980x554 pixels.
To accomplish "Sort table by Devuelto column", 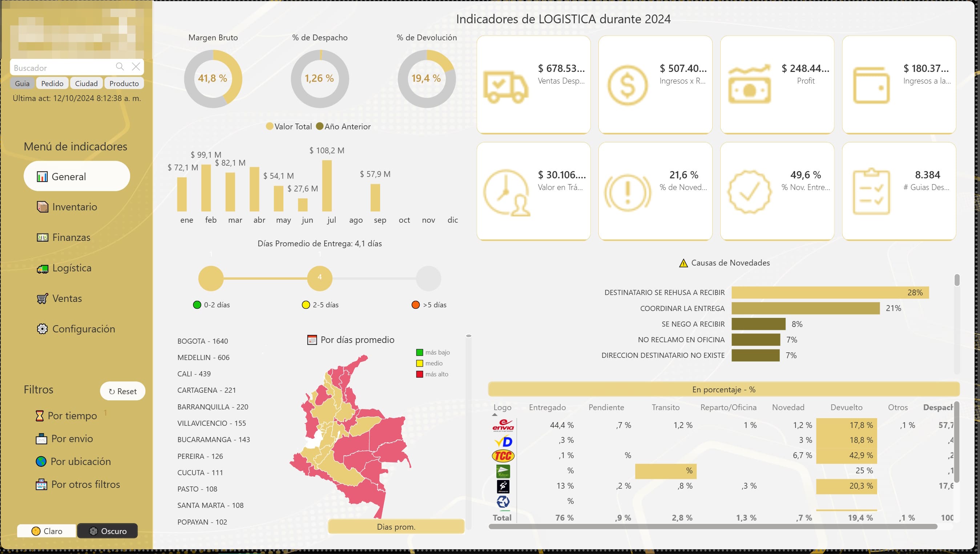I will (x=846, y=407).
